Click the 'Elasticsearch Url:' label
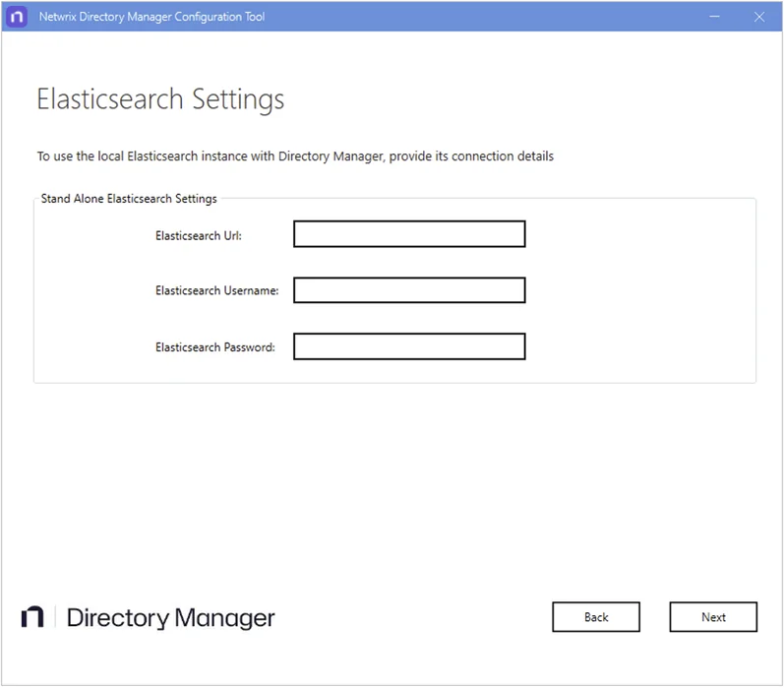 point(199,235)
